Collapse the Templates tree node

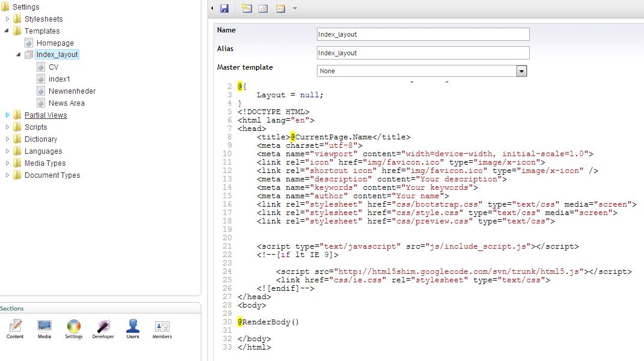click(x=7, y=31)
